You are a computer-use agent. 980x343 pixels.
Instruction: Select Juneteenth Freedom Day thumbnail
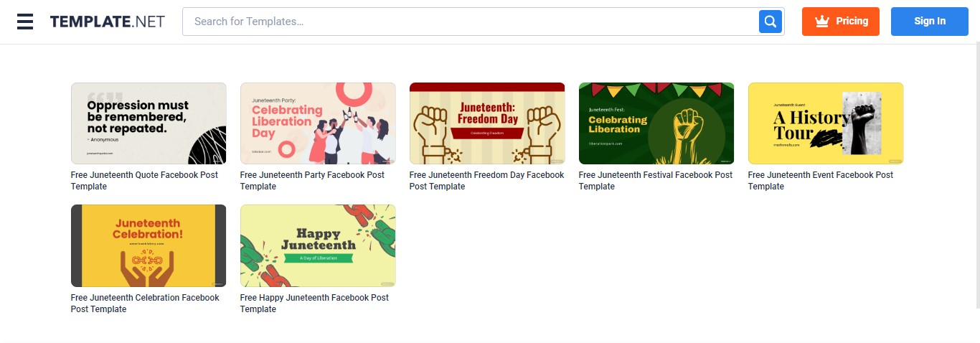(x=487, y=123)
